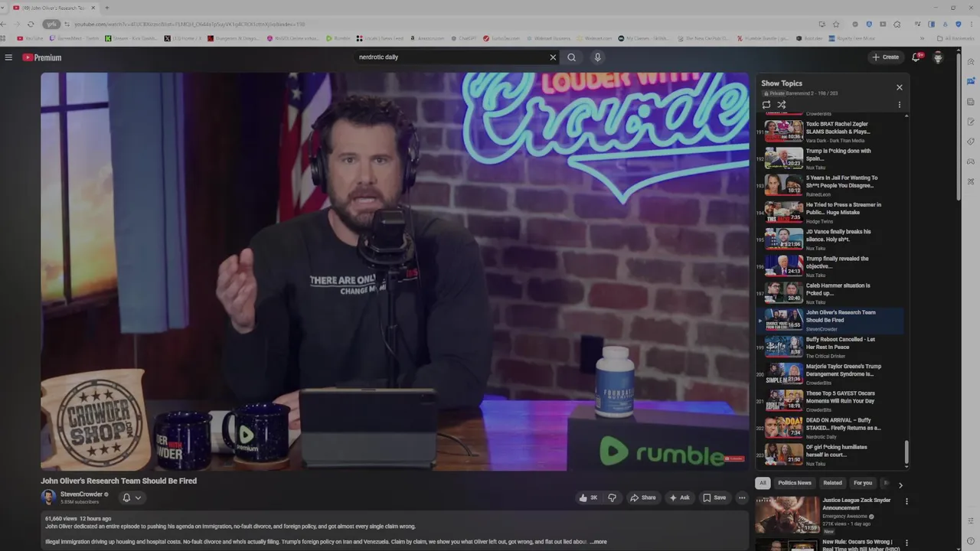Screen dimensions: 980x551
Task: Toggle shuffle playlist in Show Topics
Action: point(782,105)
